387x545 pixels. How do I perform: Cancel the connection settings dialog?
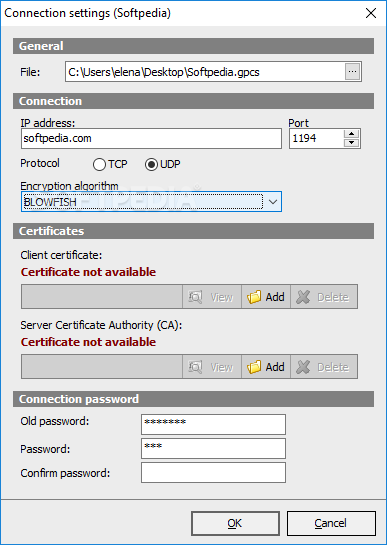(x=331, y=523)
